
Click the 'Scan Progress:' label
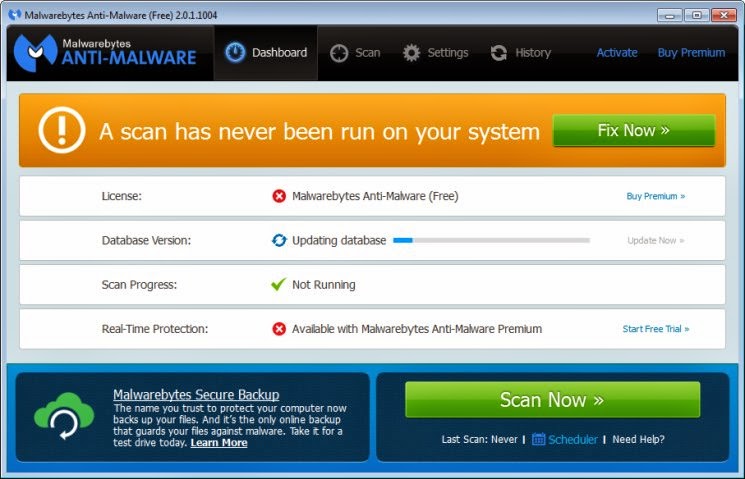click(139, 285)
